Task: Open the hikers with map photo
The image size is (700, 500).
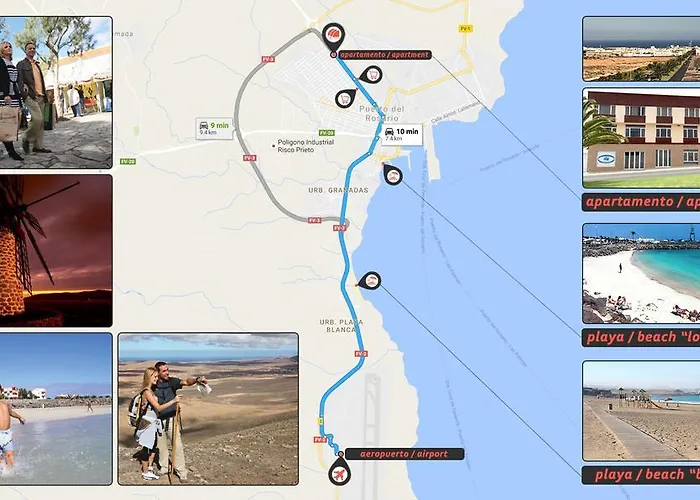Action: point(208,409)
